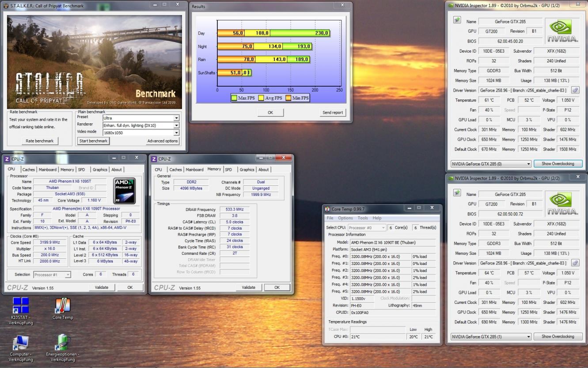Click the yellow Avg FPS legend swatch

click(261, 98)
